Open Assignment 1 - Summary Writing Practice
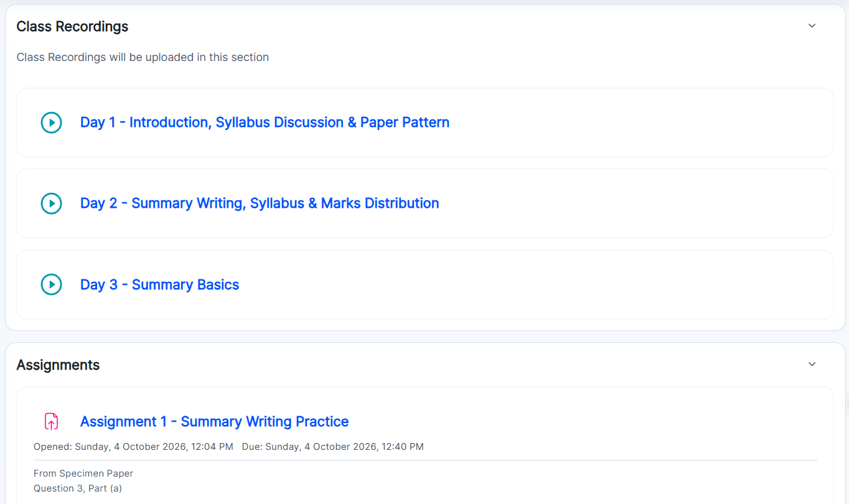849x504 pixels. coord(214,421)
